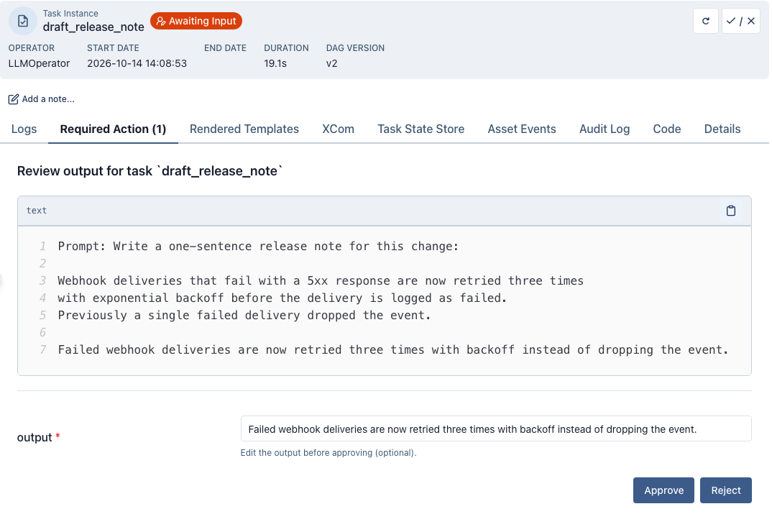
Task: Click the OPERATOR label
Action: (x=32, y=48)
